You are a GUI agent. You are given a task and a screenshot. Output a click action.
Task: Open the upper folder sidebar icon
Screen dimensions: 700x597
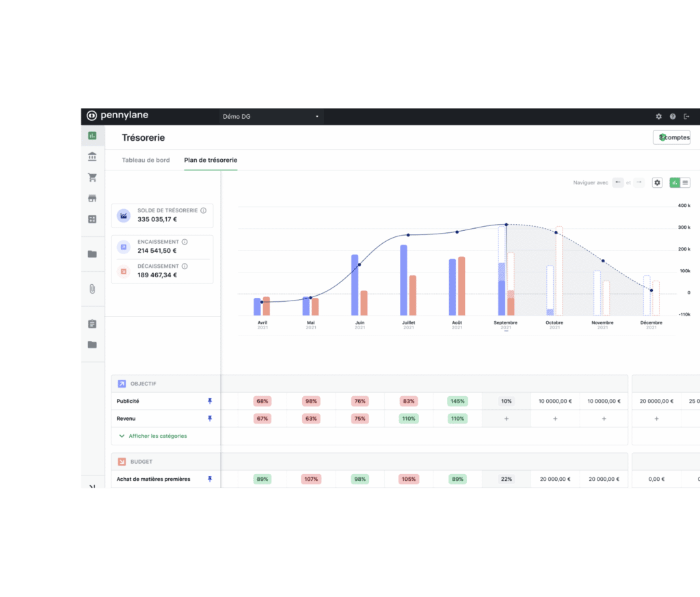coord(92,254)
